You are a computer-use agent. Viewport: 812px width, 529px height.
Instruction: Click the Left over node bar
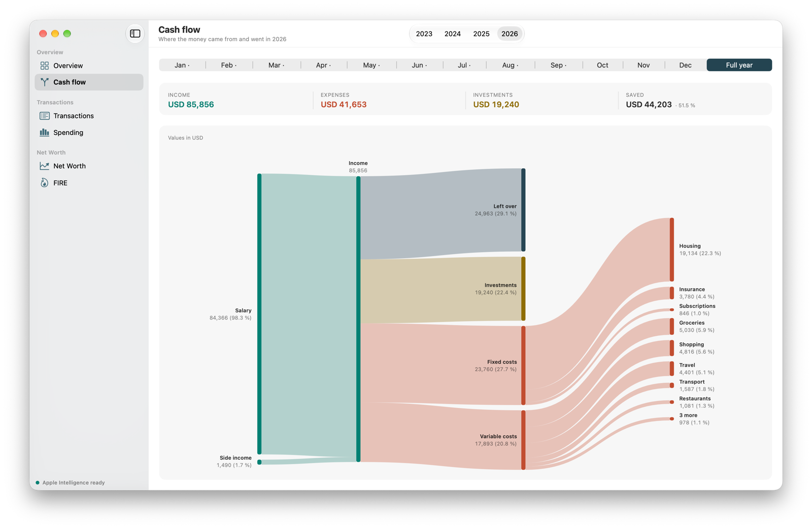point(523,210)
